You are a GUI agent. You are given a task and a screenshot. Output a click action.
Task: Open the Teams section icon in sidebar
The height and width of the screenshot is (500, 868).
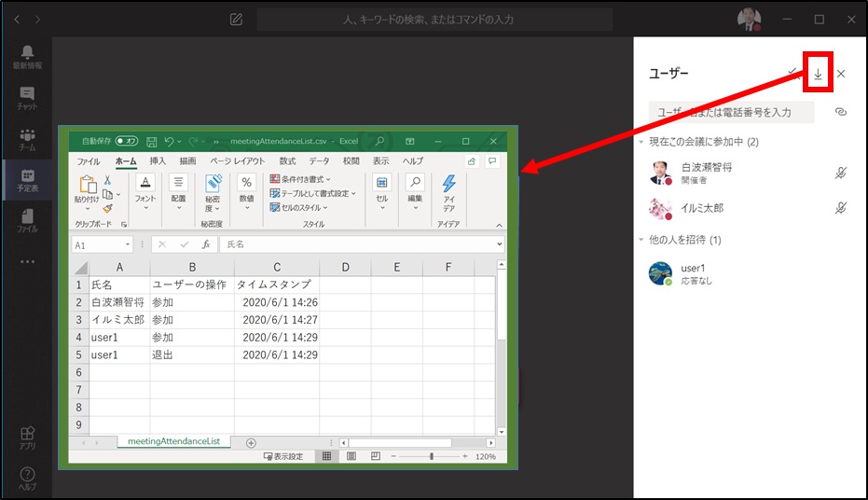tap(27, 139)
